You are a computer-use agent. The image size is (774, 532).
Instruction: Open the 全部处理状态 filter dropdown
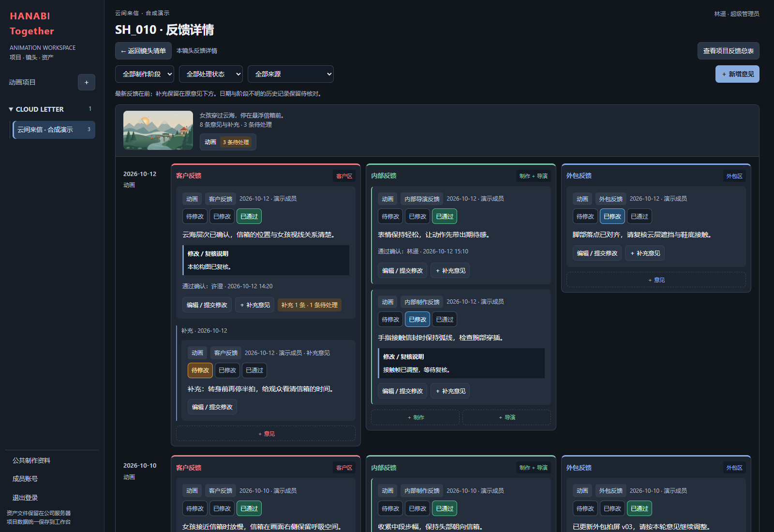tap(211, 74)
